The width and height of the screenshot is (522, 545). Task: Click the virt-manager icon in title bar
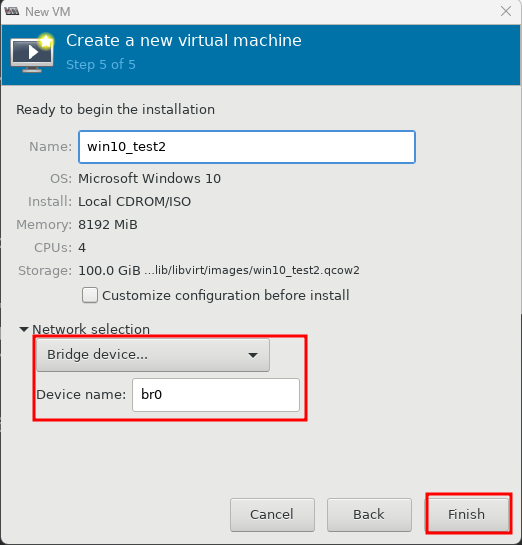[x=12, y=11]
